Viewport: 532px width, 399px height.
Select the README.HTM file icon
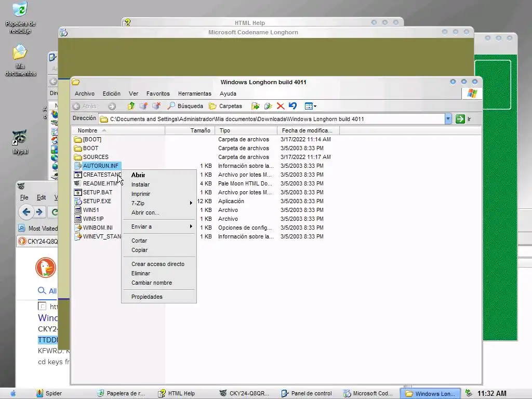pos(78,183)
